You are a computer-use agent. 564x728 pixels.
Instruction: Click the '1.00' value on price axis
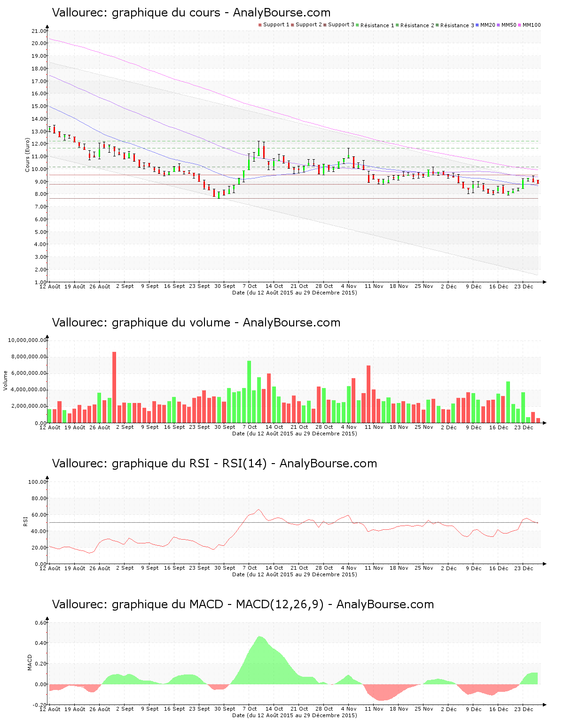point(40,282)
